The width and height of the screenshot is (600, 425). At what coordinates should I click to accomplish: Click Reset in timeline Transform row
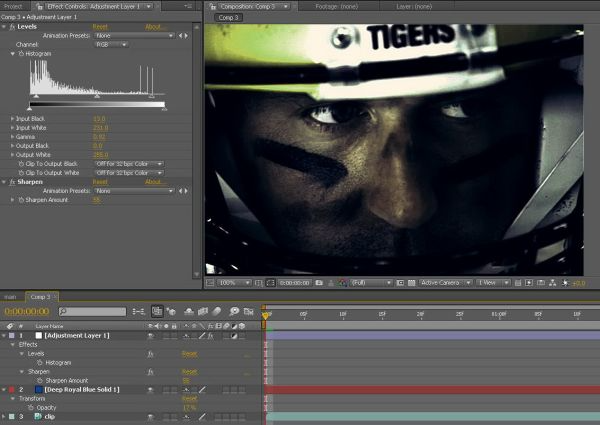point(189,399)
